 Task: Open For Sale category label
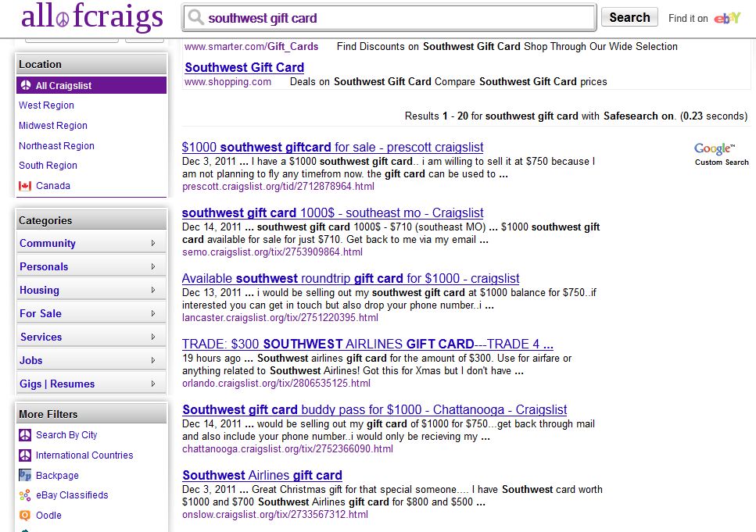41,313
